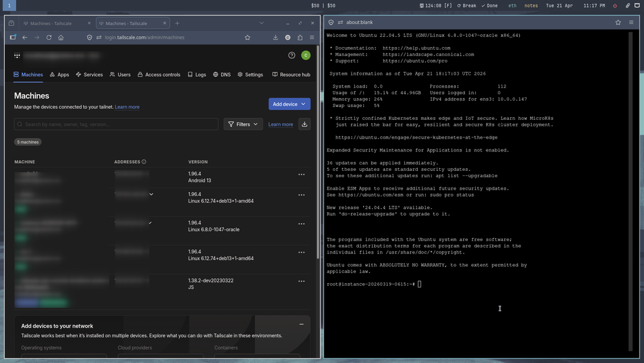
Task: Expand the list all tabs chevron
Action: tap(261, 23)
